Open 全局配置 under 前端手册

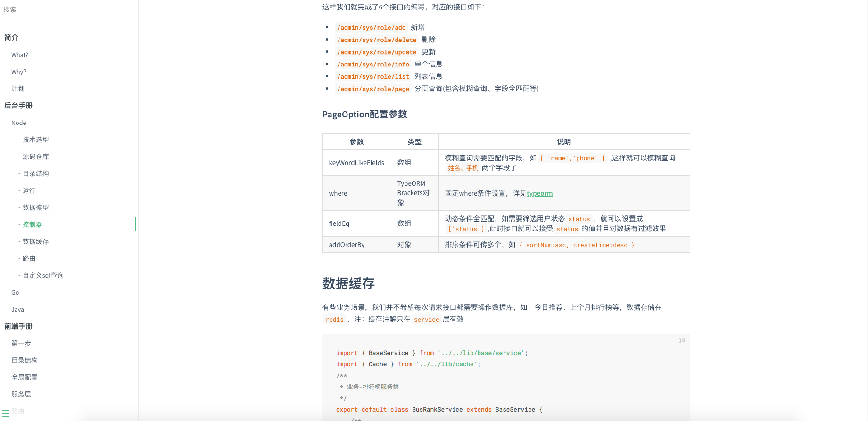[x=25, y=377]
